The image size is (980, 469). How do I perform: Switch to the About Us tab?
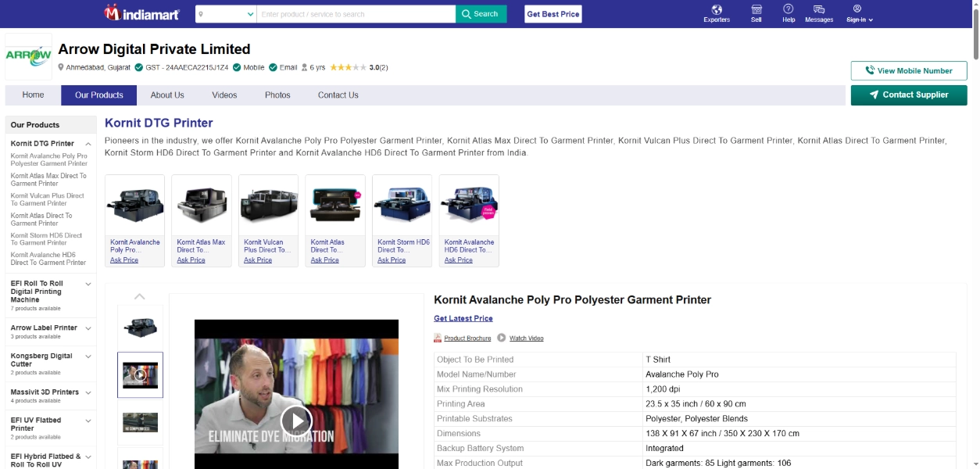167,95
